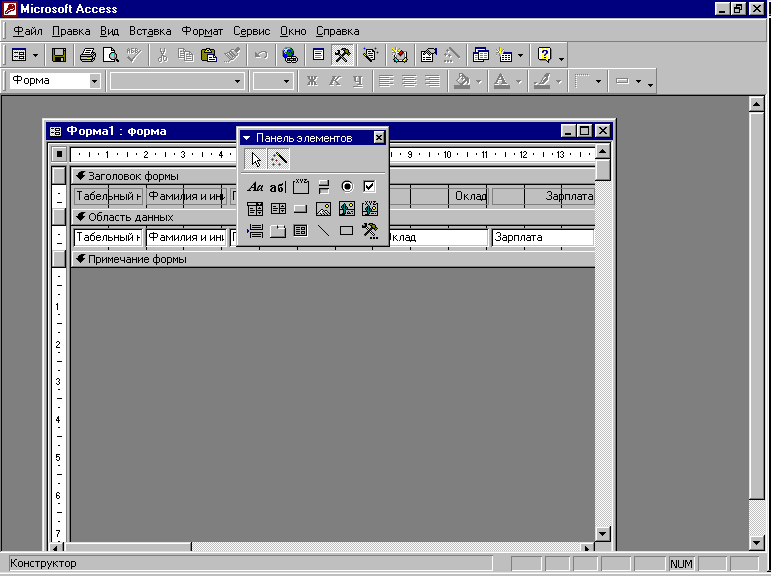Expand the New Object dropdown arrow
Screen dimensions: 771x576
pos(520,55)
